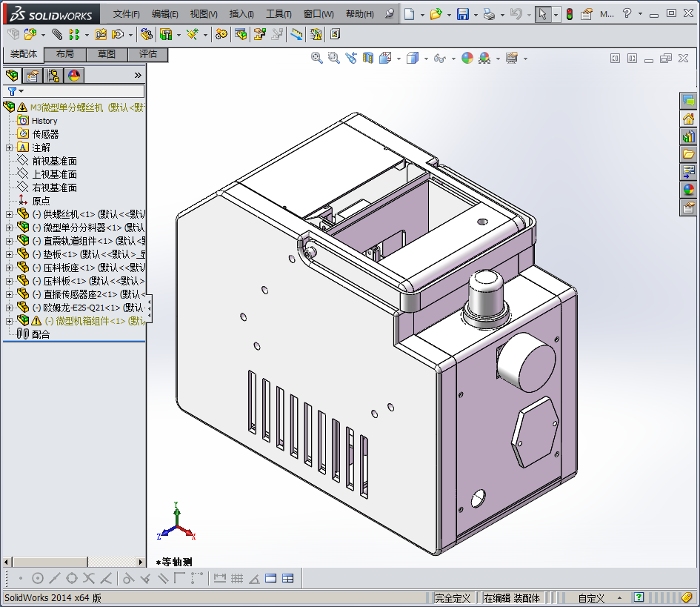Open the 工具(T) menu
Screen dimensions: 700x607
[279, 14]
